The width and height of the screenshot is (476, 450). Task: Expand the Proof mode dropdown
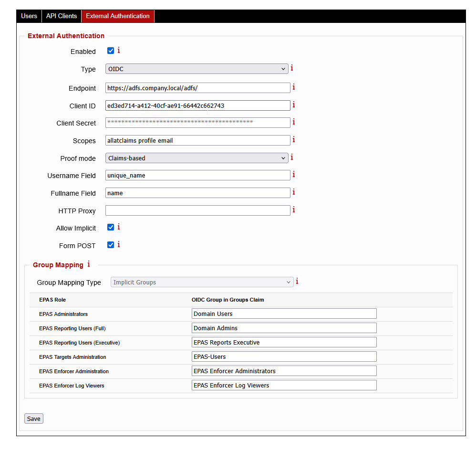(197, 157)
